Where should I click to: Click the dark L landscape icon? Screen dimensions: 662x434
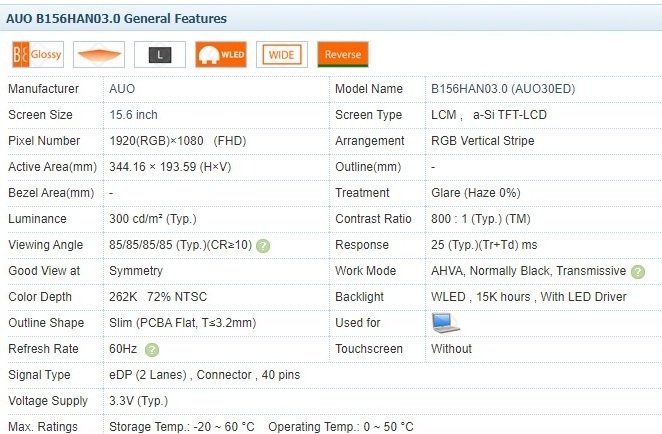[160, 54]
